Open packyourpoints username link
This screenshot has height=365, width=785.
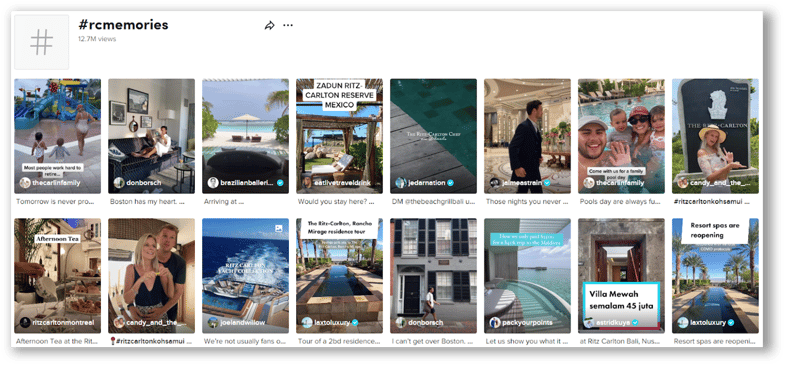click(527, 322)
